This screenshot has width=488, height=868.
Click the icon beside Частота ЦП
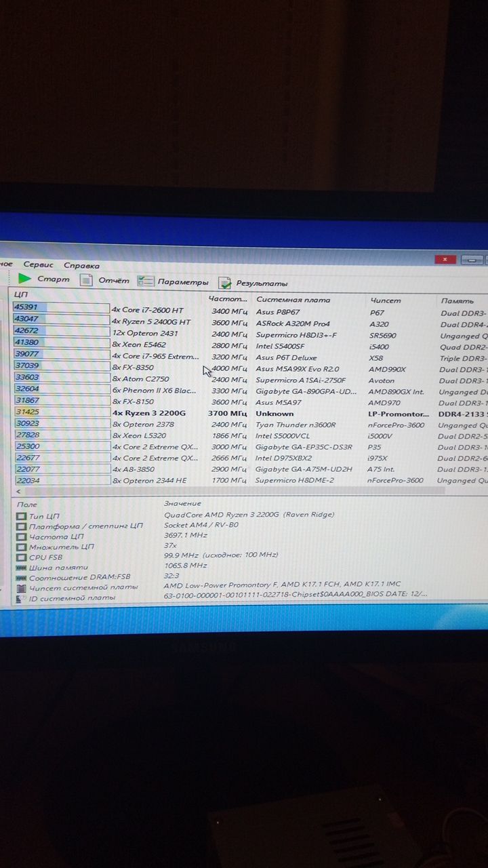(x=22, y=536)
